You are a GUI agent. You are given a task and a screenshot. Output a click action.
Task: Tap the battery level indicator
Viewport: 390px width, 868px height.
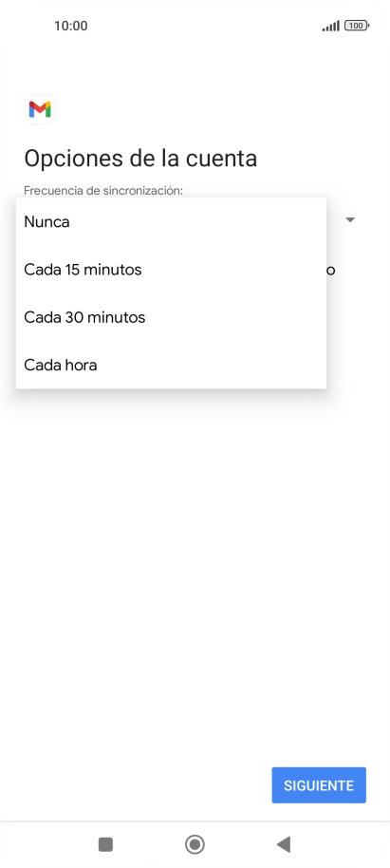tap(357, 26)
